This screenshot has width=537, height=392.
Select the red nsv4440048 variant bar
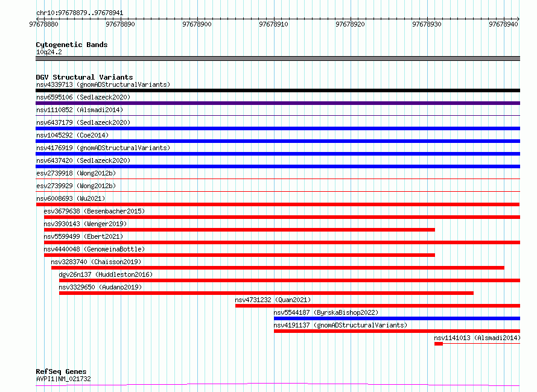(240, 255)
